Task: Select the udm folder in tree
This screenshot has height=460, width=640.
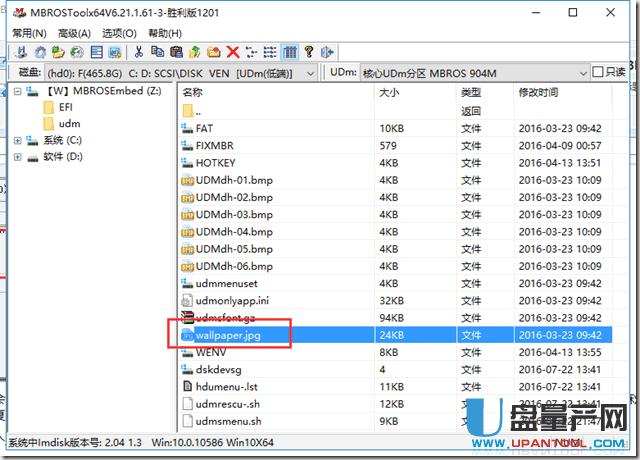Action: 69,123
